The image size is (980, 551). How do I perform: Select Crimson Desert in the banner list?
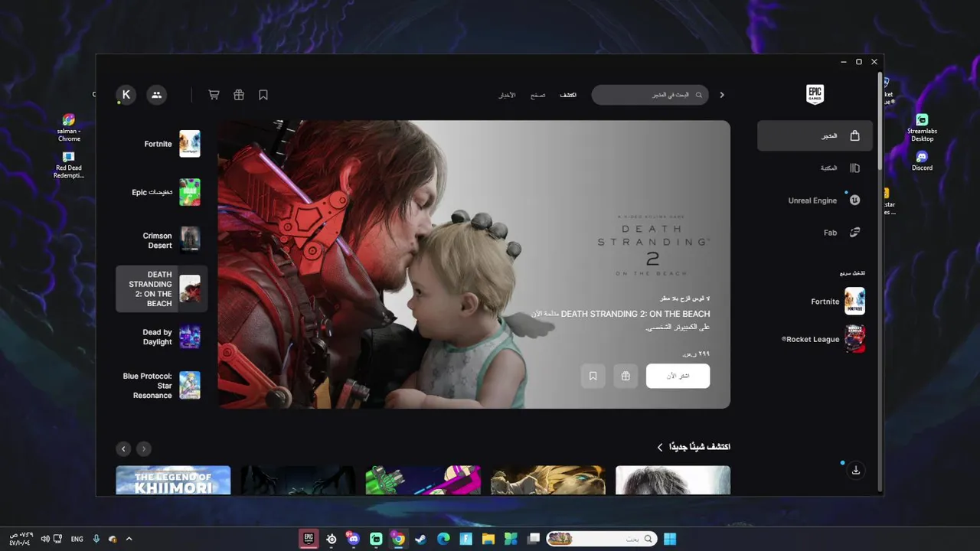coord(161,240)
